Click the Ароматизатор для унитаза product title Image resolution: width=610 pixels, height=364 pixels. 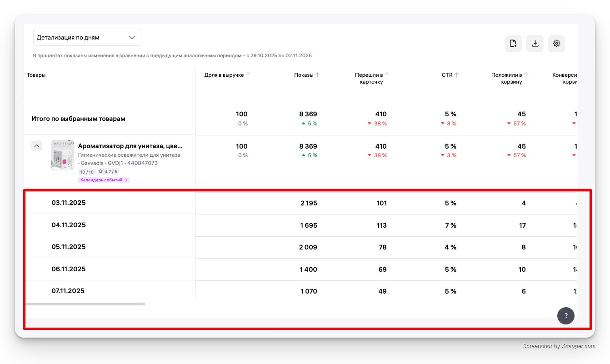(x=130, y=146)
